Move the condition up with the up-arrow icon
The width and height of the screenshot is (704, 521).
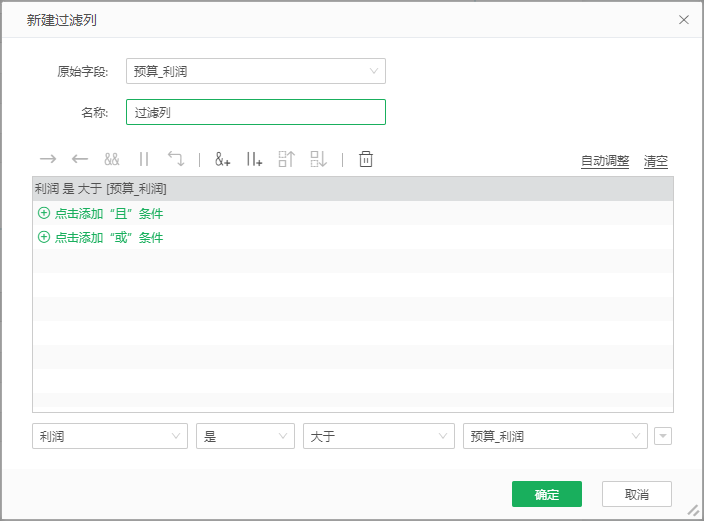(286, 159)
